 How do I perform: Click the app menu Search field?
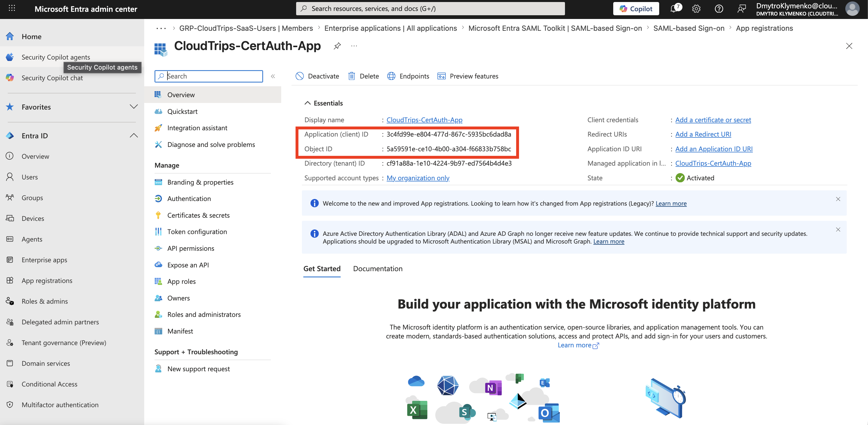pos(209,76)
